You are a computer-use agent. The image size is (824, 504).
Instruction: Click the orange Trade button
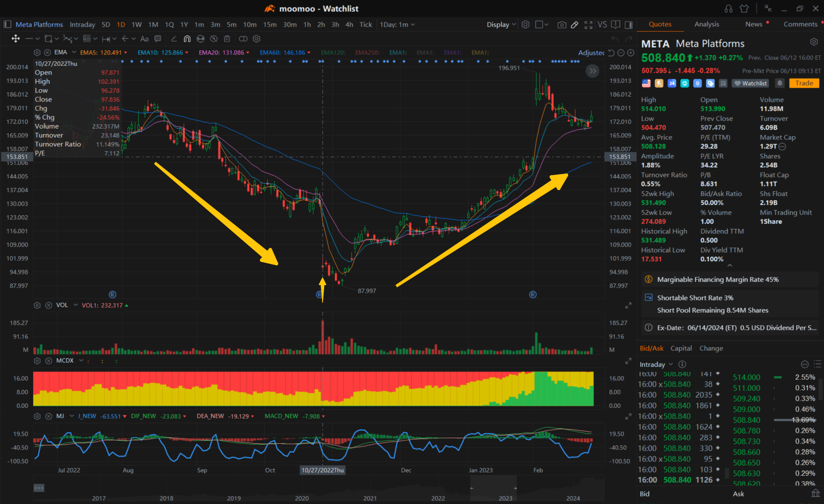(x=804, y=83)
